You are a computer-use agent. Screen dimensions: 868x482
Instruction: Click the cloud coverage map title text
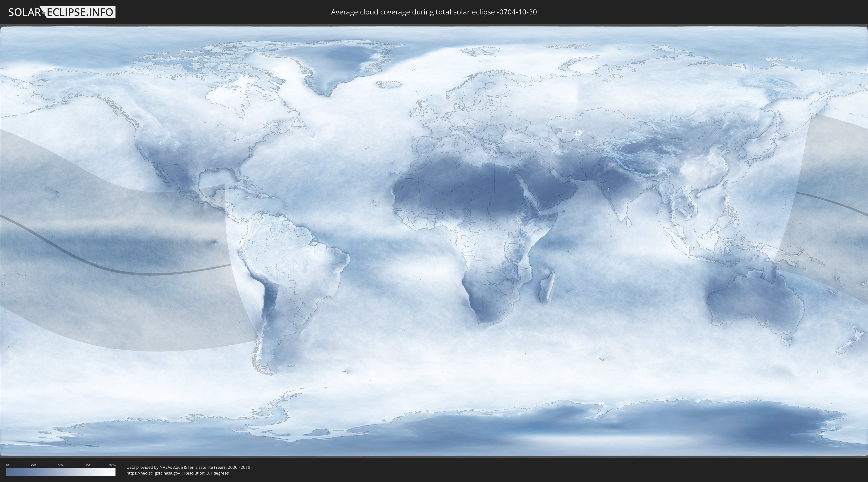pos(434,12)
